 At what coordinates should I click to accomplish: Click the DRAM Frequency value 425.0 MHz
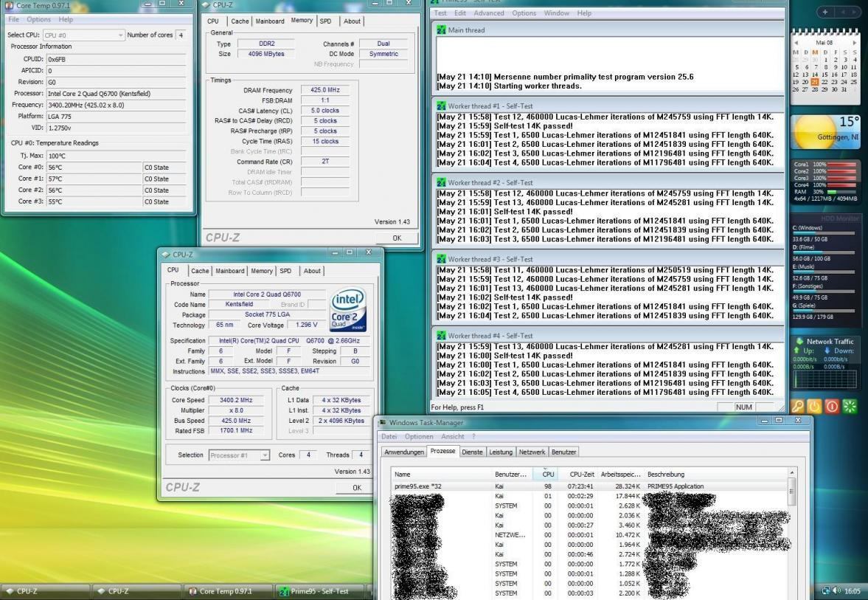(x=325, y=90)
